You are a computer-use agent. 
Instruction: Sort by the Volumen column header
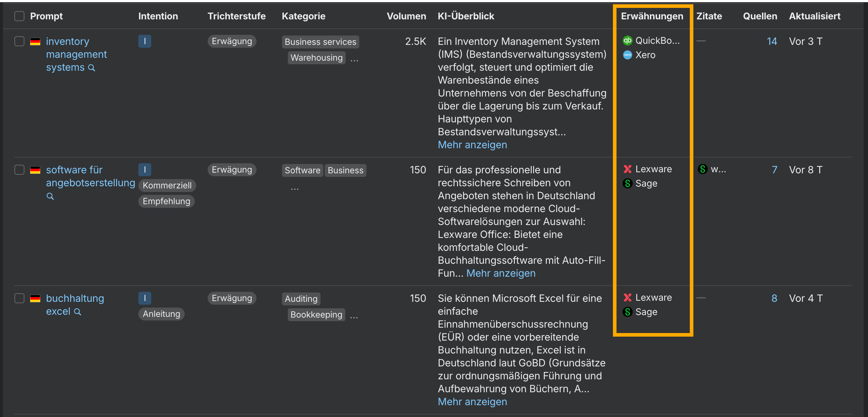pos(406,16)
